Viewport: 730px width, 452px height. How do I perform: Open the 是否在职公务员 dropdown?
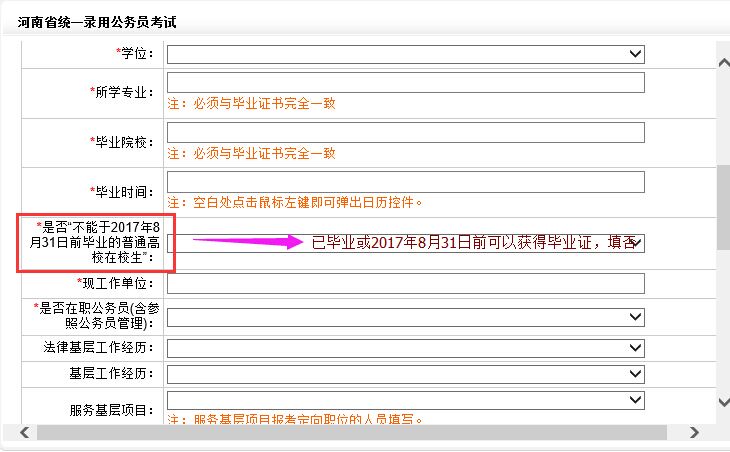(405, 317)
